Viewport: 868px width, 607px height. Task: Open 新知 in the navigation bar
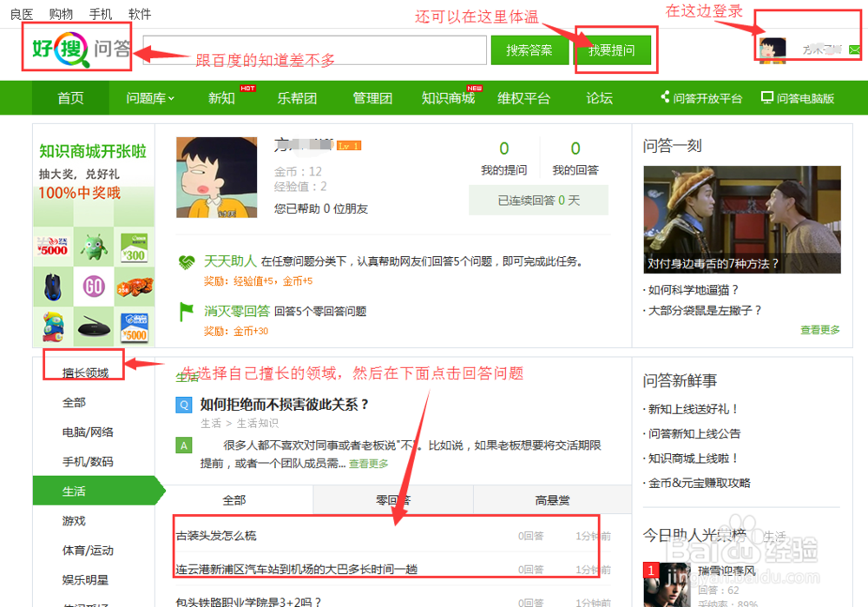point(221,98)
